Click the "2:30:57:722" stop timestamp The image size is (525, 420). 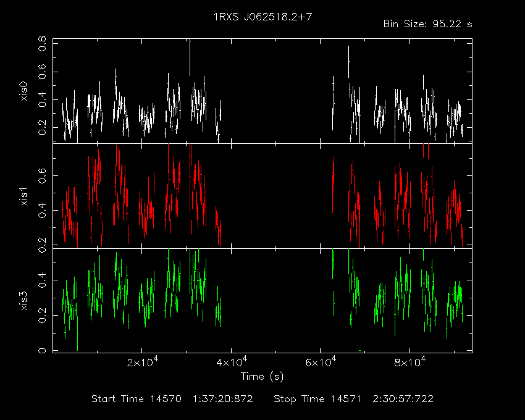tap(403, 399)
